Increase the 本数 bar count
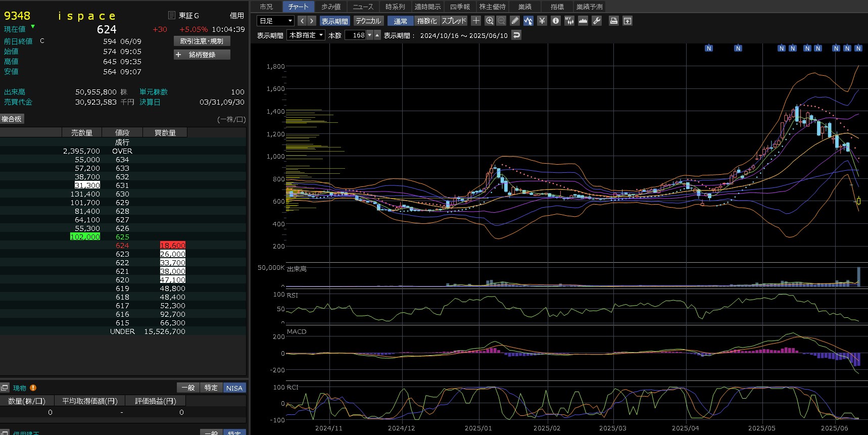 (x=377, y=35)
